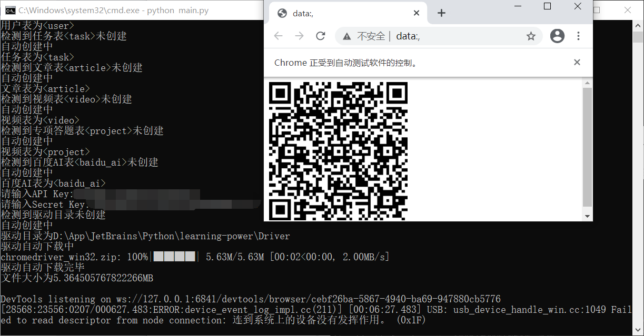Open Chrome's three-dot menu

click(x=578, y=36)
